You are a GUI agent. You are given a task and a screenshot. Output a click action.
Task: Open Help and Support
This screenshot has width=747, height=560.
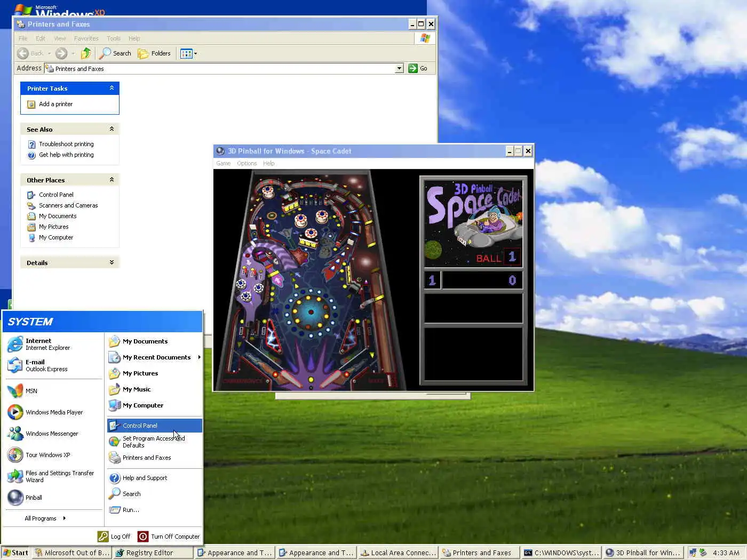pyautogui.click(x=154, y=478)
